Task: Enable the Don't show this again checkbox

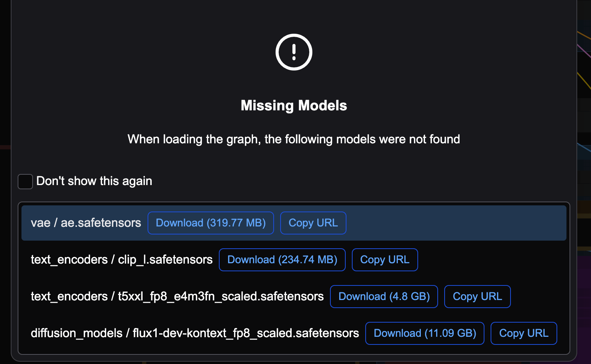Action: click(25, 181)
